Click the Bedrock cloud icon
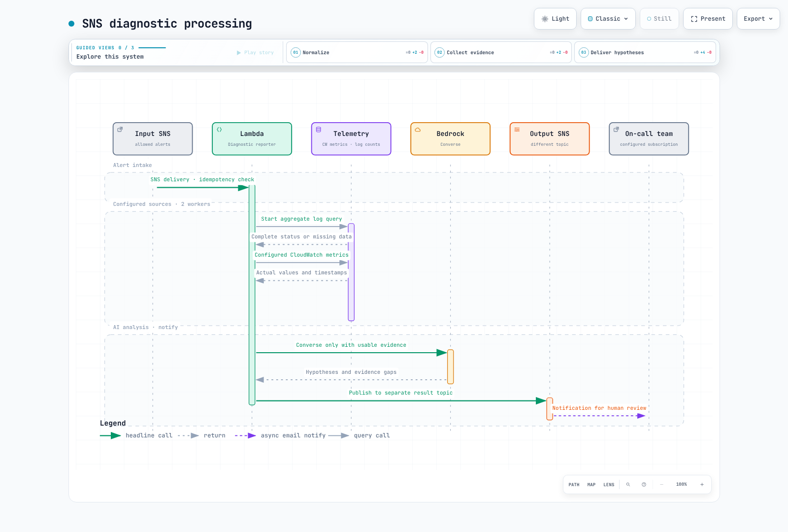 [418, 130]
